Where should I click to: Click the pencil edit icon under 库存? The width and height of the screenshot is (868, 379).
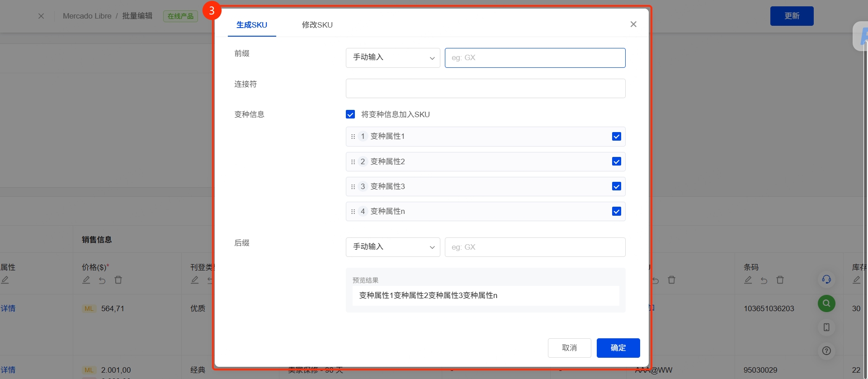click(x=857, y=280)
